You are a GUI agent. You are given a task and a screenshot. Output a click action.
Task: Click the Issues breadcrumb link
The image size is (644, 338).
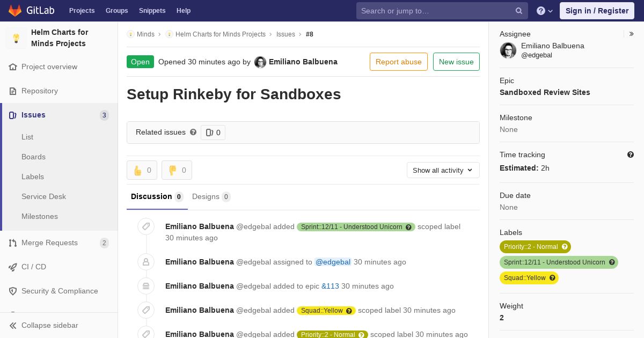coord(286,34)
